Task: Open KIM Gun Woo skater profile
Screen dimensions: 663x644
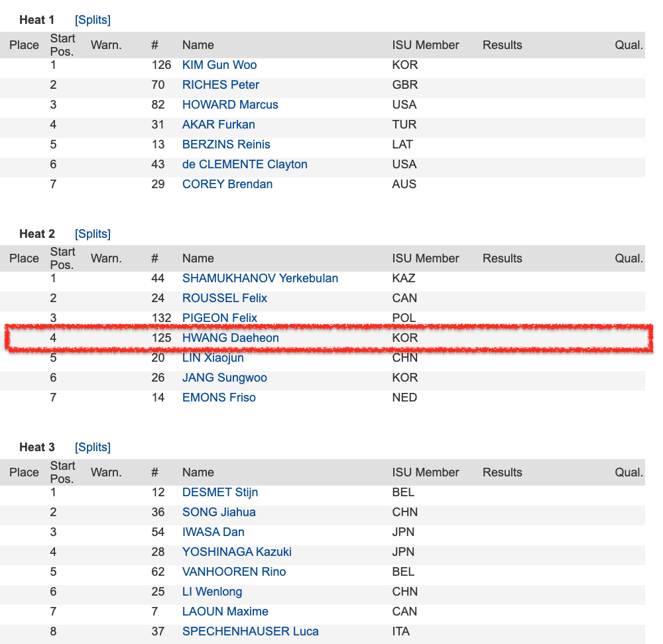Action: coord(219,65)
